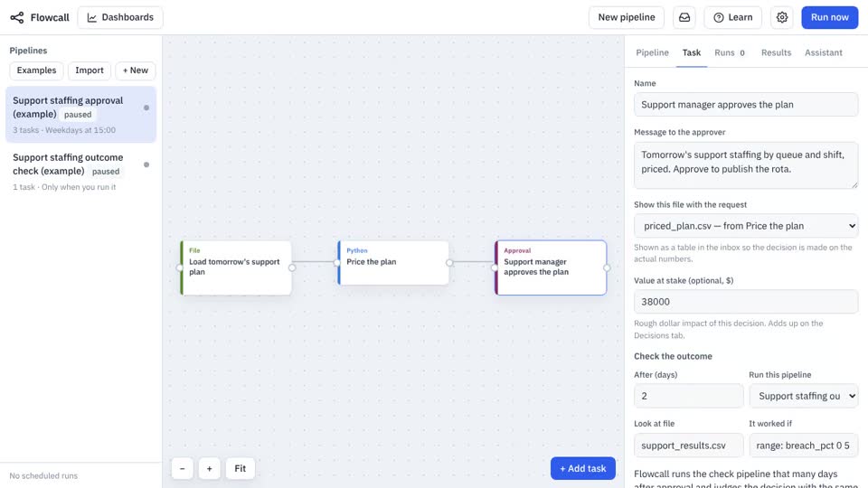
Task: Edit the Name field
Action: (746, 105)
